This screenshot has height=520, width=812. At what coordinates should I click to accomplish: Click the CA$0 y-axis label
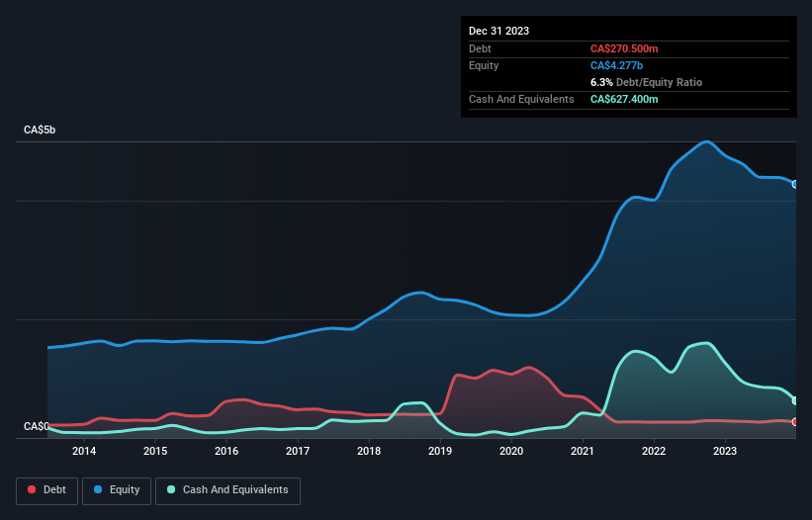(x=37, y=426)
